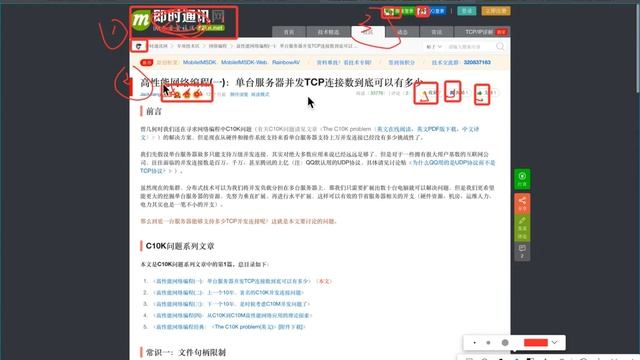Expand the annotation color dropdown chevron
640x360 pixels.
click(x=554, y=342)
